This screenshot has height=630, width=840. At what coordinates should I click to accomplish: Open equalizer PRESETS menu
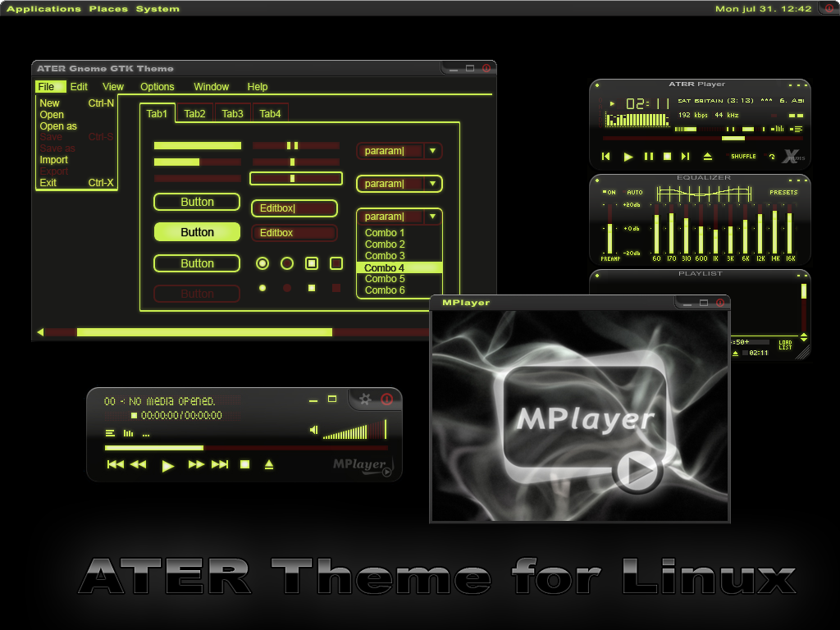tap(783, 192)
